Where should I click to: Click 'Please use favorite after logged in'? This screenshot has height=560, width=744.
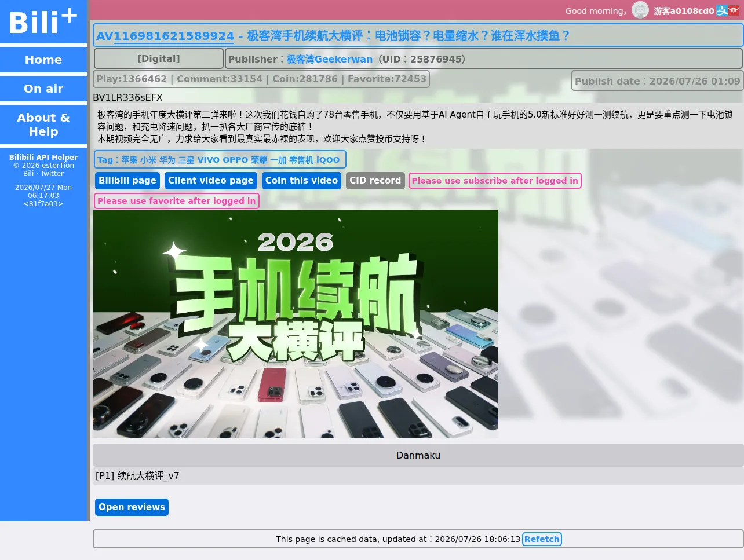point(177,201)
